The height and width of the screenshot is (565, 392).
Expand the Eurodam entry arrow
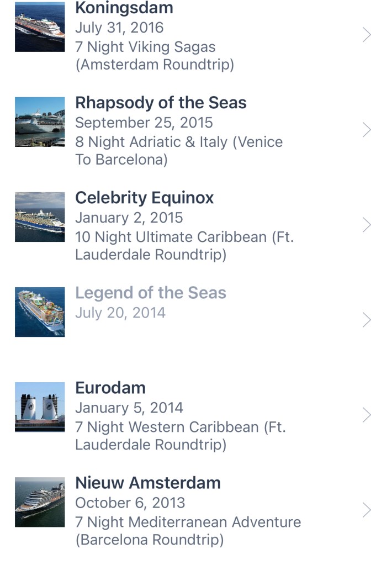[367, 415]
